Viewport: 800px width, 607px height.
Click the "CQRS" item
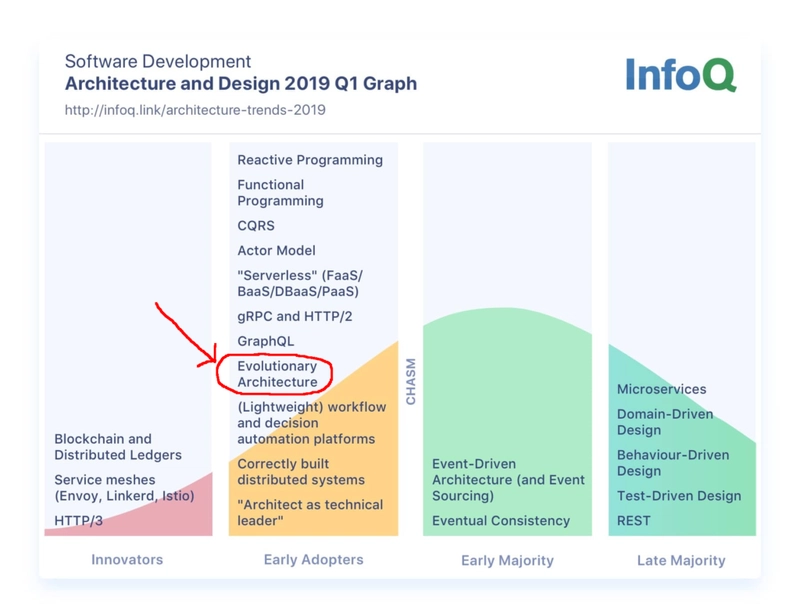pos(256,225)
